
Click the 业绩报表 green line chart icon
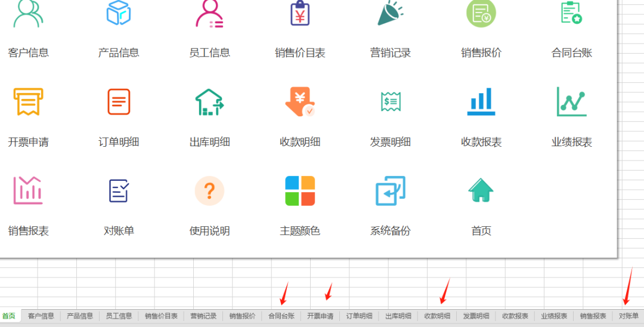[x=571, y=101]
